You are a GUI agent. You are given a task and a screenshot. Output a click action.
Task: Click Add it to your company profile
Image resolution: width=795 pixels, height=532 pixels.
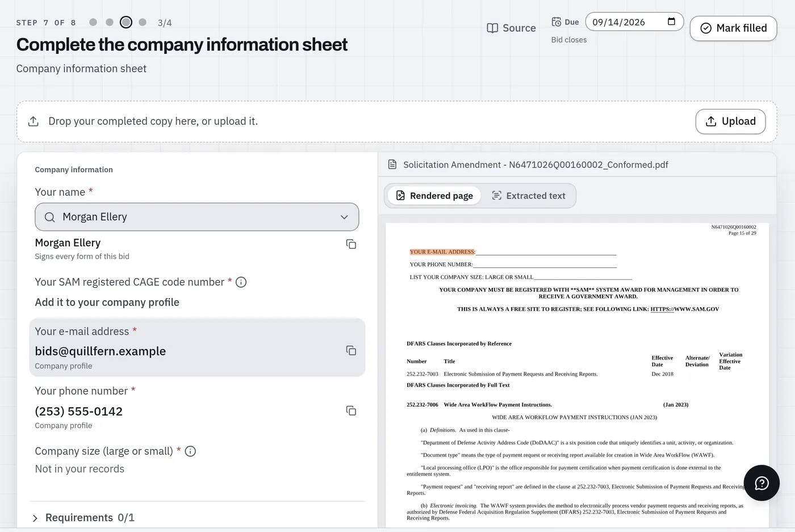click(107, 303)
